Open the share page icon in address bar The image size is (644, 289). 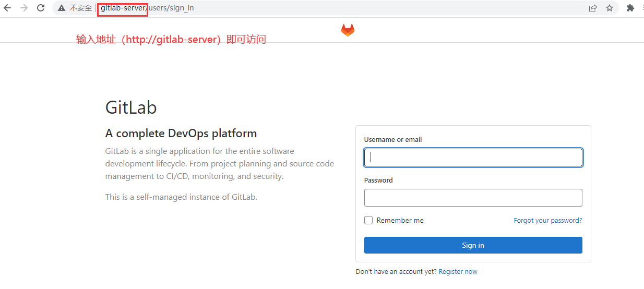tap(593, 8)
